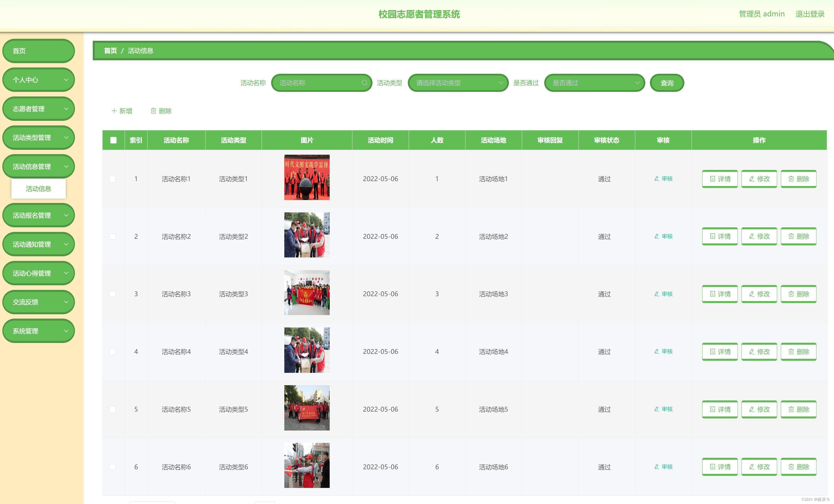Toggle the select-all checkbox in table header

[x=113, y=140]
